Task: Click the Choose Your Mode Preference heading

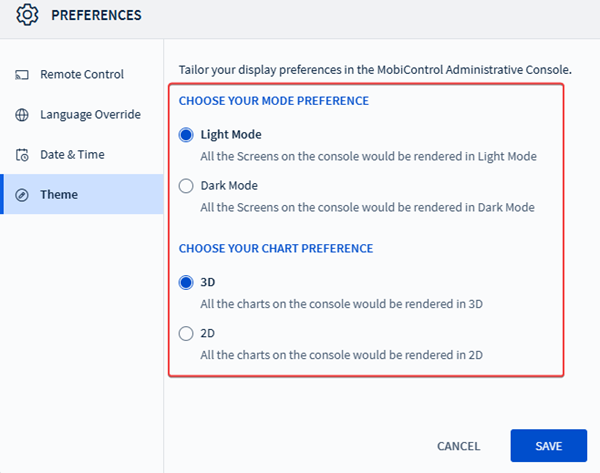Action: pos(274,101)
